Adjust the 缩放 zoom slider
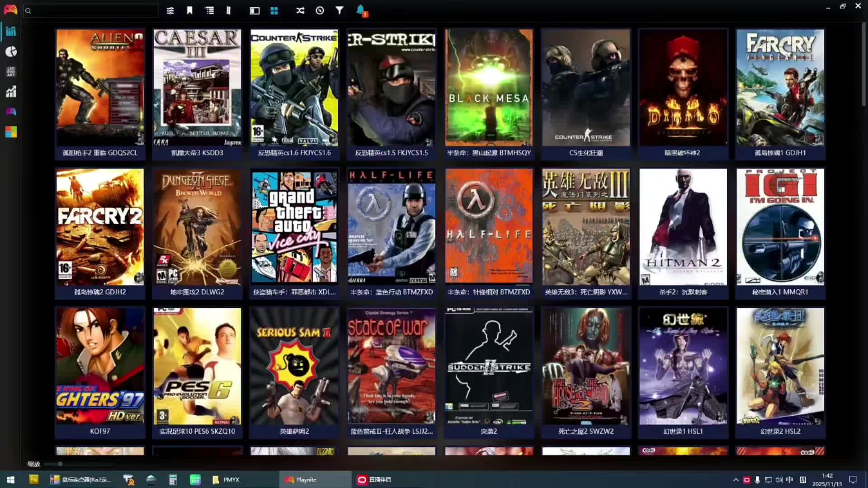 (x=60, y=464)
